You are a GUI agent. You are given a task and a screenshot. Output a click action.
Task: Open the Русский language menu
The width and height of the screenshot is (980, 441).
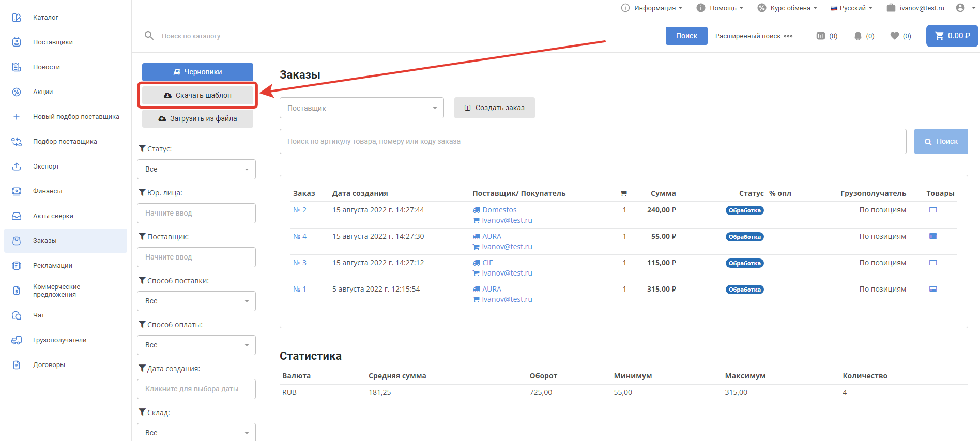coord(852,8)
